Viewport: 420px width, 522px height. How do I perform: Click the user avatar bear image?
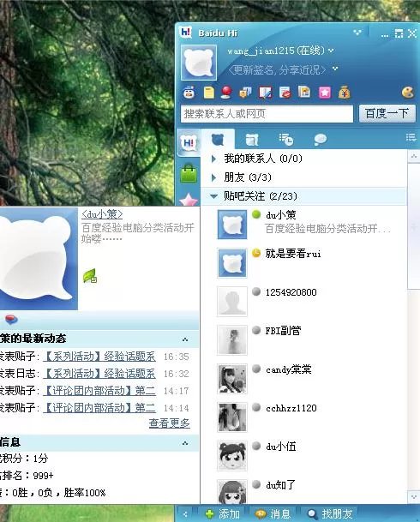[199, 63]
